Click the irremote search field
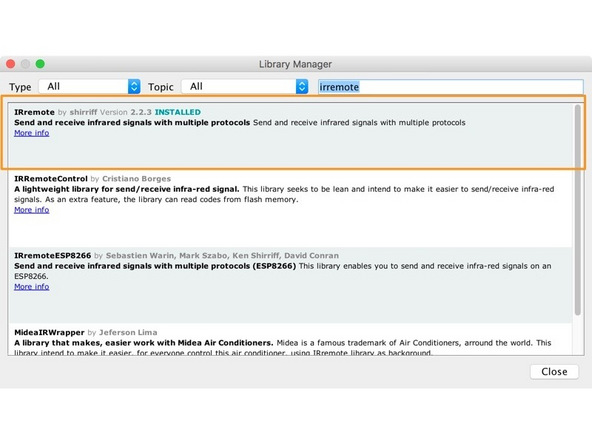The image size is (592, 444). tap(450, 87)
